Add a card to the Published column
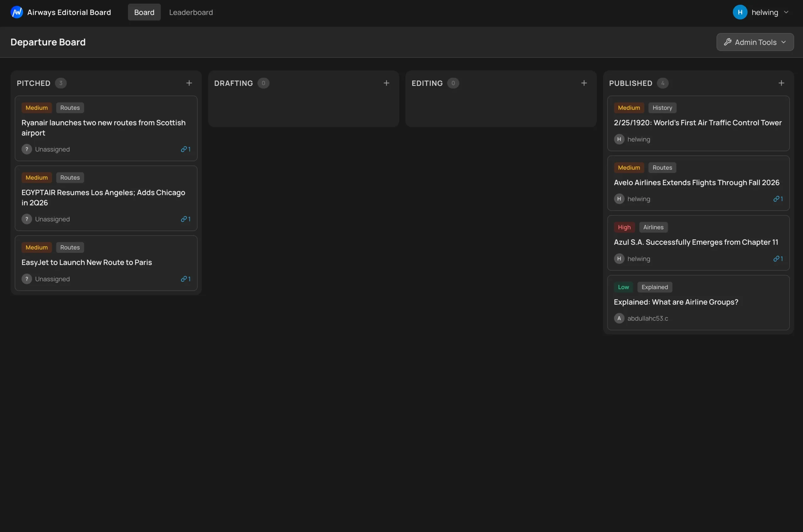 pos(781,83)
